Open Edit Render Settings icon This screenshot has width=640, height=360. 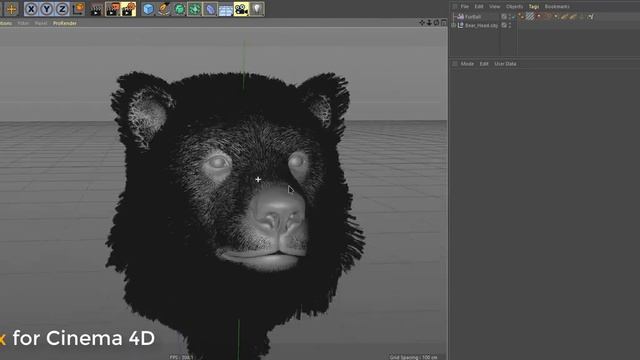point(129,9)
